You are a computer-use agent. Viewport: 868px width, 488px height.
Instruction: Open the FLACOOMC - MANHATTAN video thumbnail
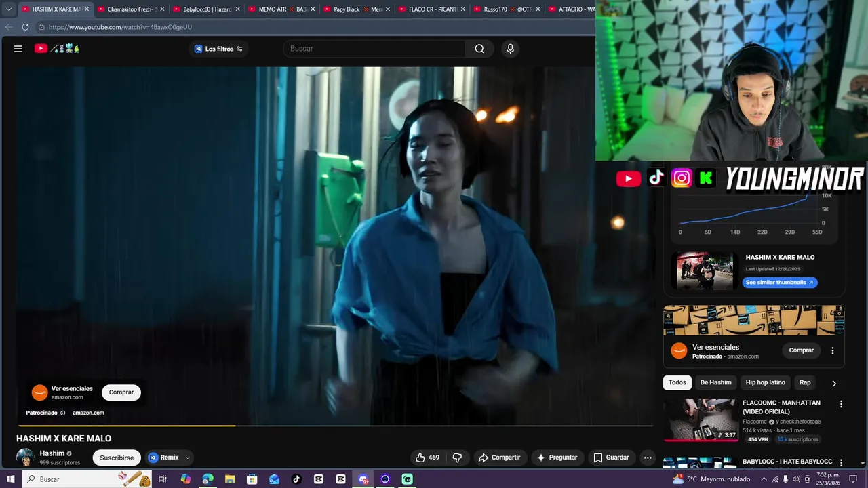(x=701, y=420)
